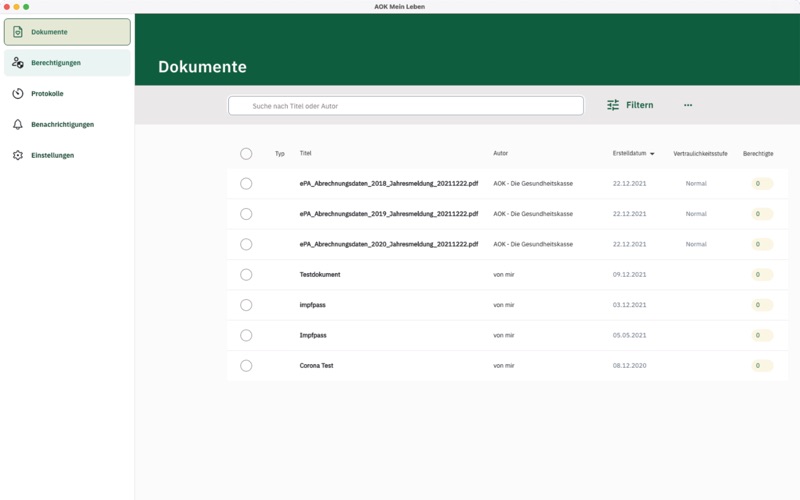The width and height of the screenshot is (800, 500).
Task: Click the Dokumente sidebar icon
Action: tap(18, 32)
